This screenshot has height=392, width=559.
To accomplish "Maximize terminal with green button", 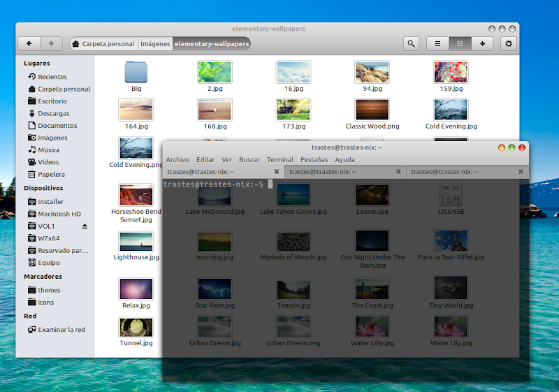I will point(511,147).
